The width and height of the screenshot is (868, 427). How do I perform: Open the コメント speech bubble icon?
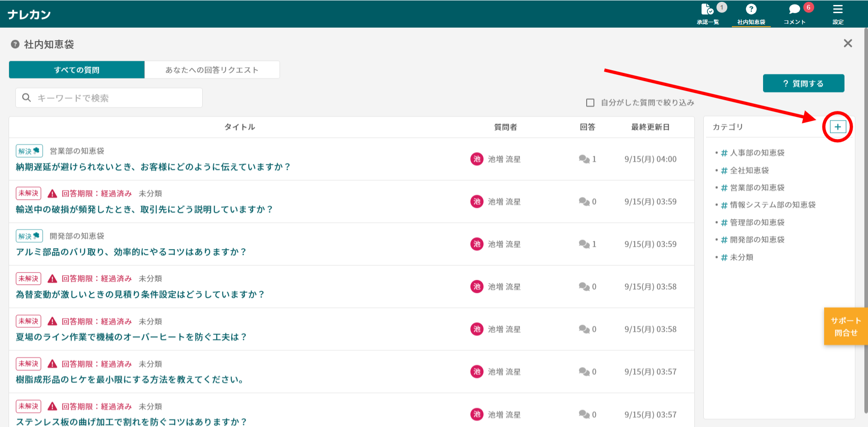pos(794,10)
